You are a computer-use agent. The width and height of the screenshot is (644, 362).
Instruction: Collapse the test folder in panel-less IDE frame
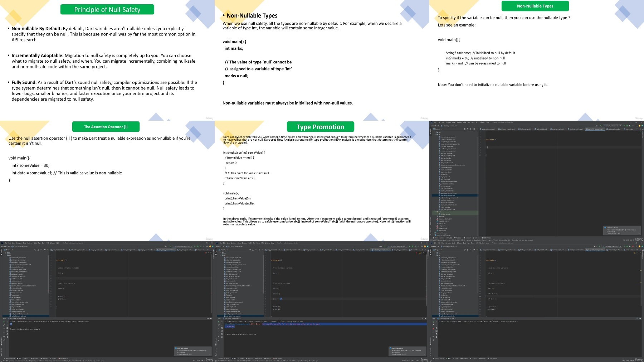point(435,212)
